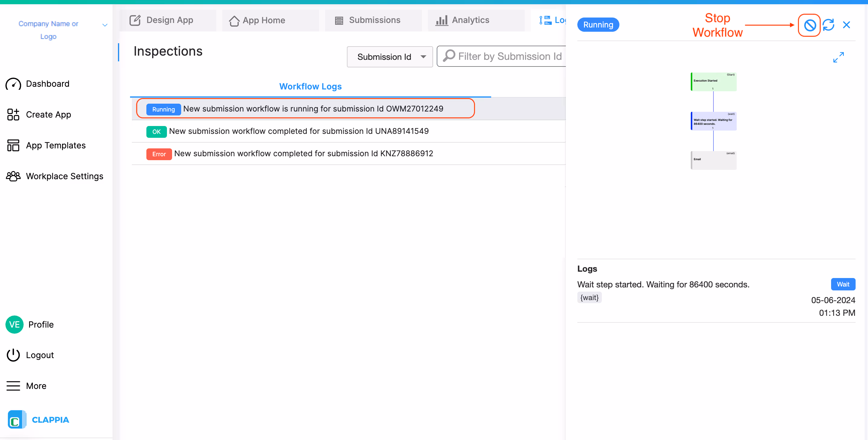868x440 pixels.
Task: Select the Design App icon
Action: 135,20
